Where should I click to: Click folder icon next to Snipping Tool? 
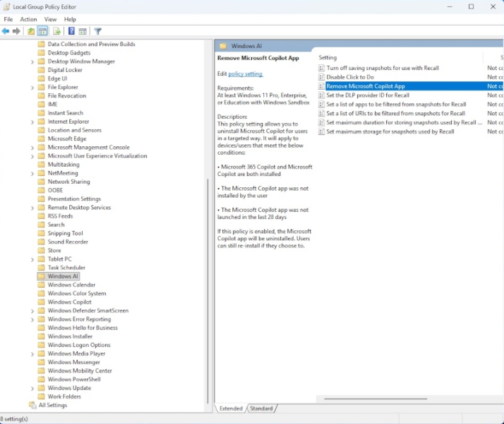point(41,233)
